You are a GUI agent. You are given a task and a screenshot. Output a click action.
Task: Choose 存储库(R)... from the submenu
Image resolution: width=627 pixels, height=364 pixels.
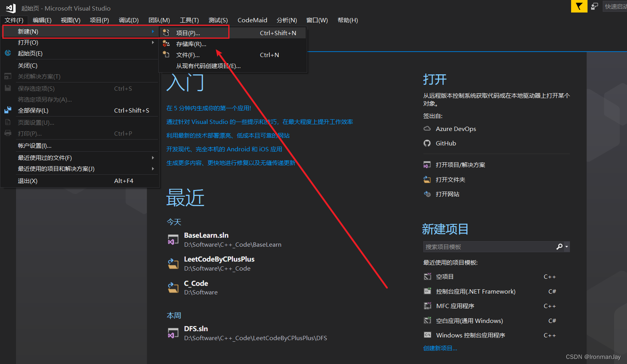pos(233,44)
